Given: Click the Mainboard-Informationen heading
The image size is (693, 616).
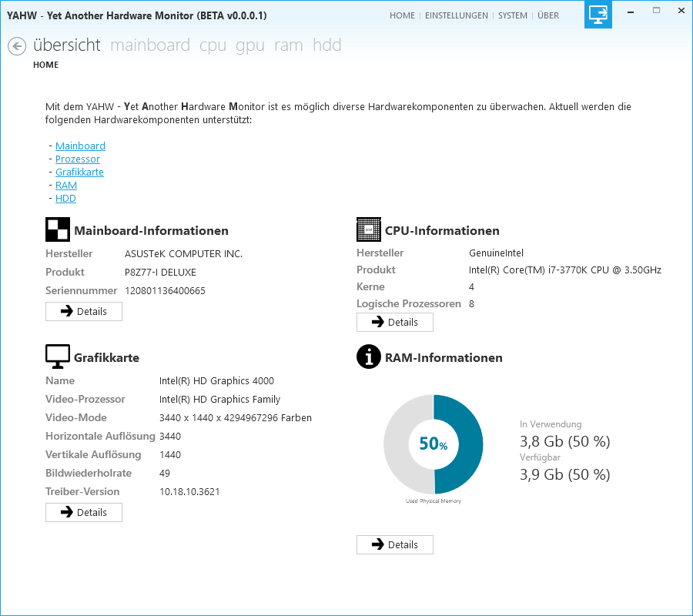Looking at the screenshot, I should click(151, 231).
